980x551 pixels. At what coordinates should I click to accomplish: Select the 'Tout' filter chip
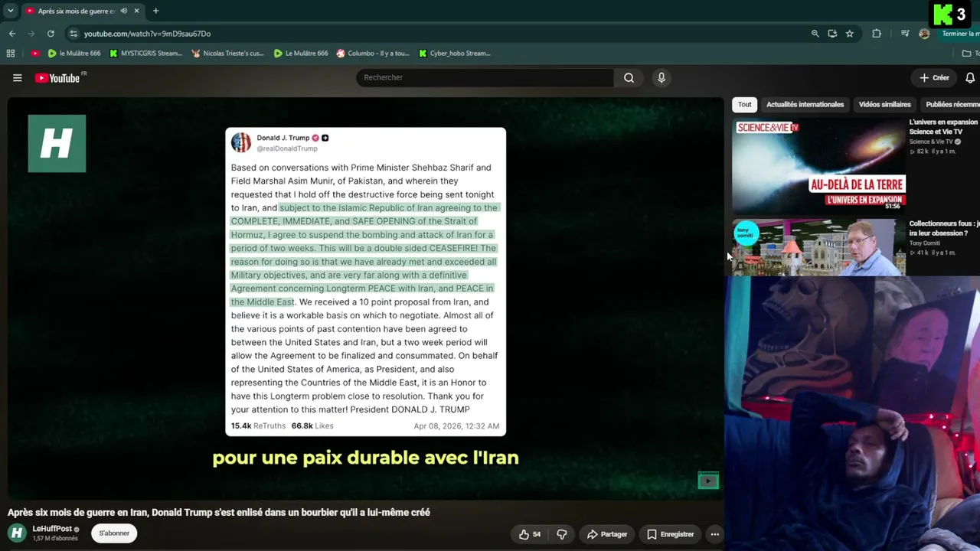pos(745,105)
